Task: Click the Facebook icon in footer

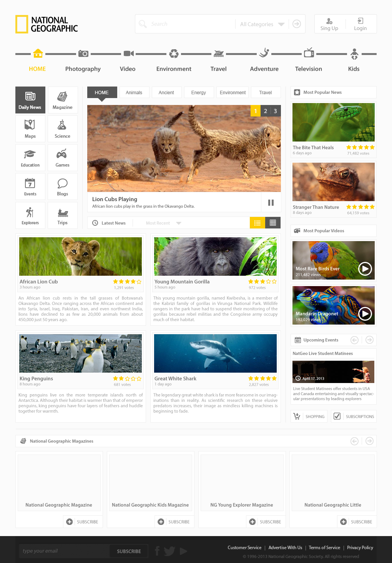Action: pyautogui.click(x=157, y=551)
